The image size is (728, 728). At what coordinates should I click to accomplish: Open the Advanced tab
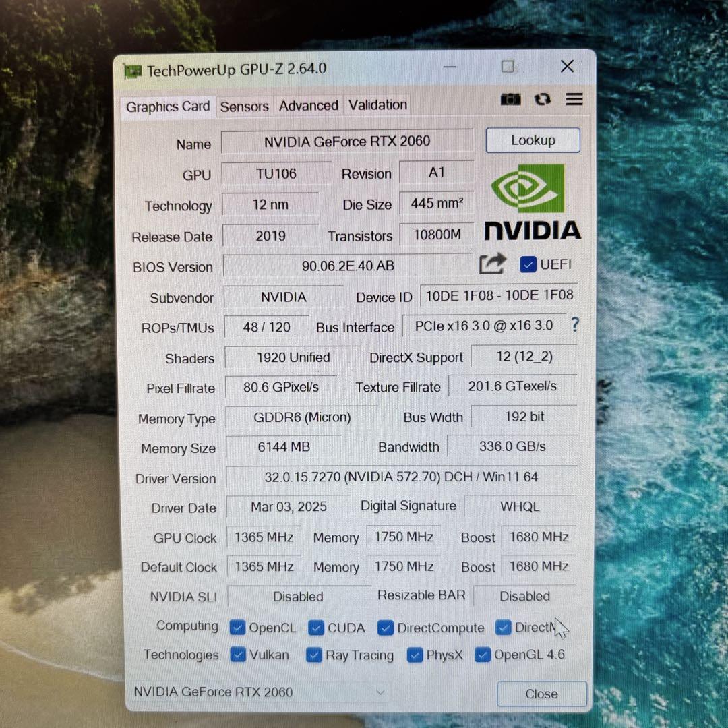pyautogui.click(x=308, y=105)
